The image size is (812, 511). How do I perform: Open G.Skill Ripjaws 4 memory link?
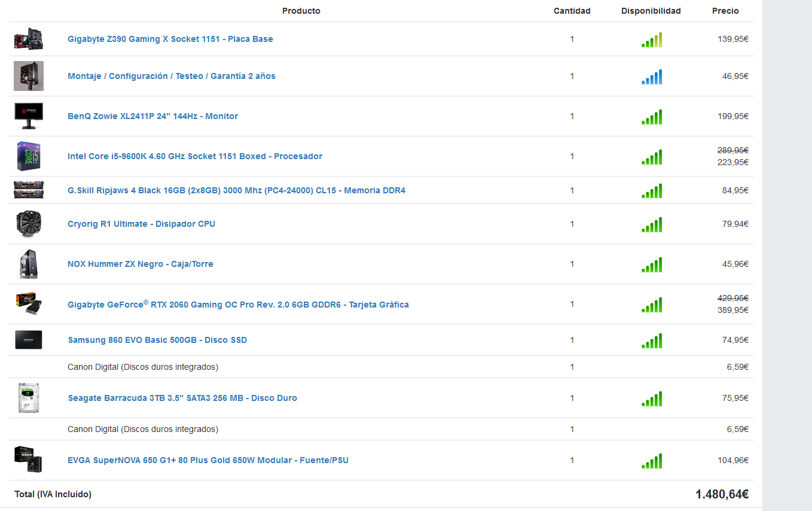pyautogui.click(x=236, y=190)
